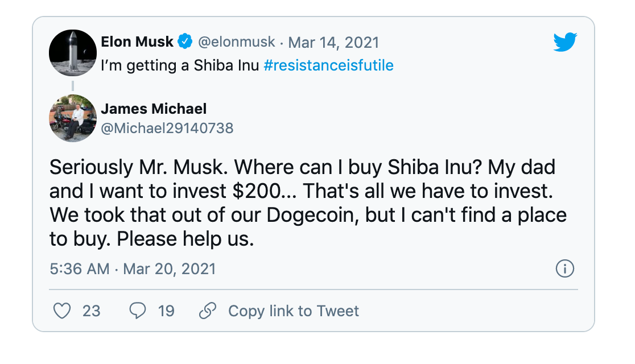The height and width of the screenshot is (364, 635).
Task: Click the 23 likes count
Action: [x=91, y=311]
